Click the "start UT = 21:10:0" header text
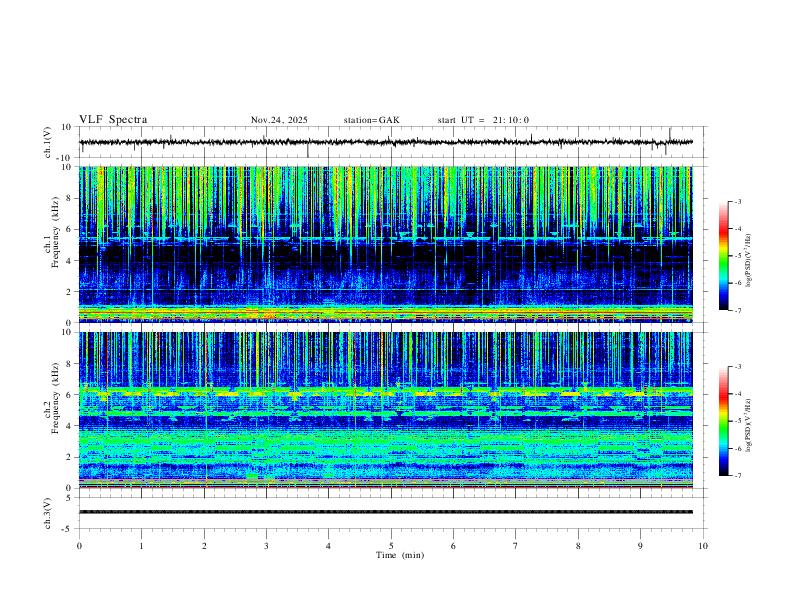This screenshot has width=792, height=612. coord(483,120)
